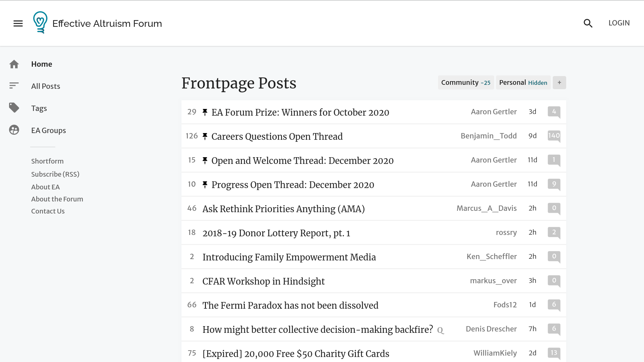Add a tag filter with plus button
Screen dimensions: 644x362
559,82
